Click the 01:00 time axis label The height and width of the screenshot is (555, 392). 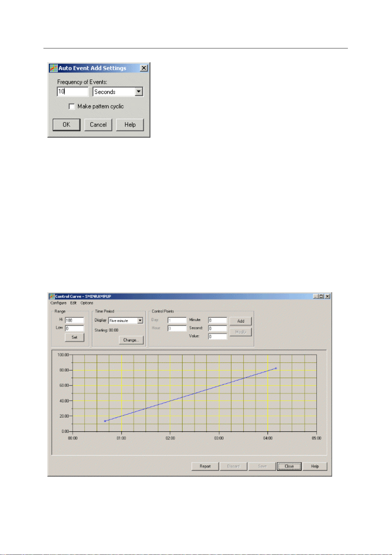(121, 438)
